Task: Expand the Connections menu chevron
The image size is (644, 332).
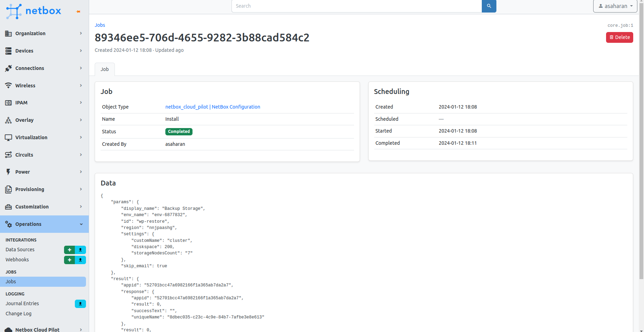Action: click(81, 68)
